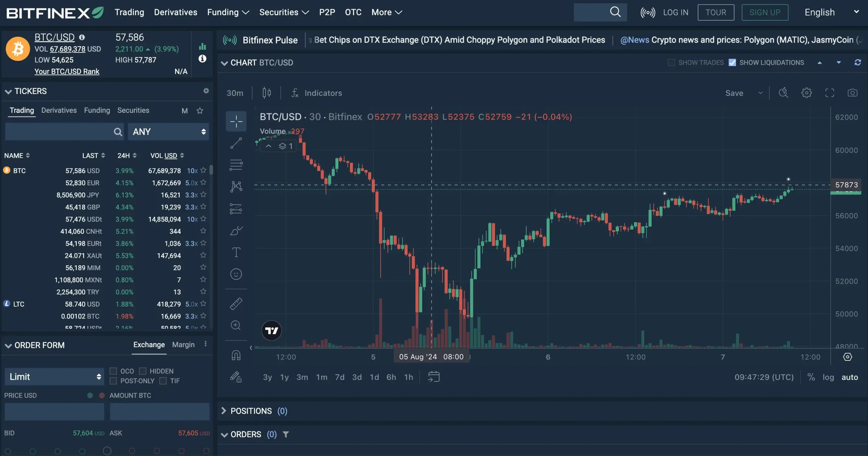Open the English language selector
Viewport: 868px width, 456px height.
point(831,12)
